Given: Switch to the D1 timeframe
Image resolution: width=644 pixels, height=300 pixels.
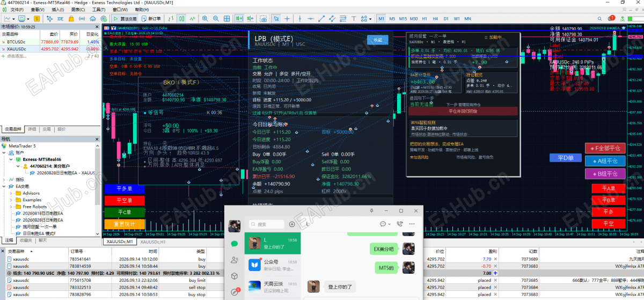Looking at the screenshot, I should [x=446, y=19].
